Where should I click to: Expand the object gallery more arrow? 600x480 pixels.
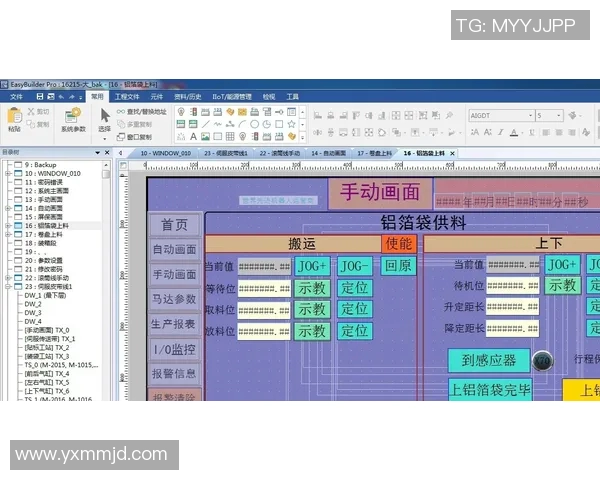(302, 137)
